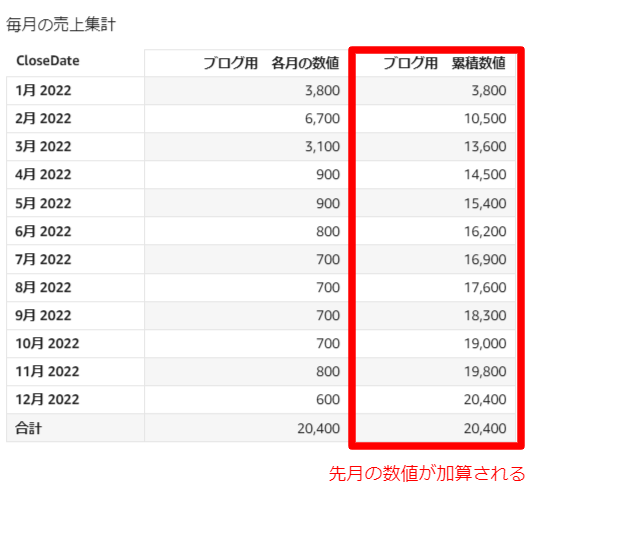Select the cumulative value 13,600 cell

[x=484, y=146]
